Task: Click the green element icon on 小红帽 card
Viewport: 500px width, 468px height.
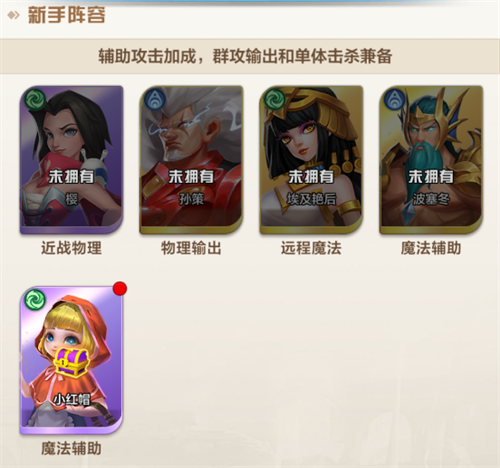Action: click(35, 300)
